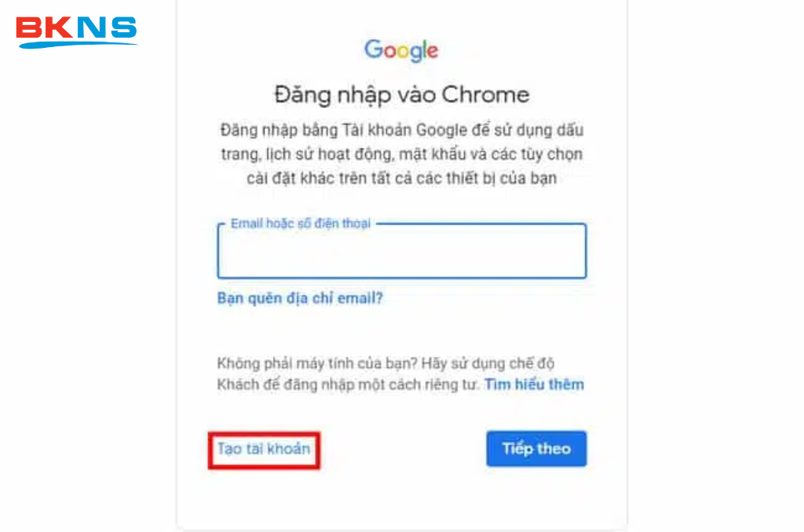Click 'Tạo tài khoản' in the red box
This screenshot has width=804, height=532.
pos(264,449)
